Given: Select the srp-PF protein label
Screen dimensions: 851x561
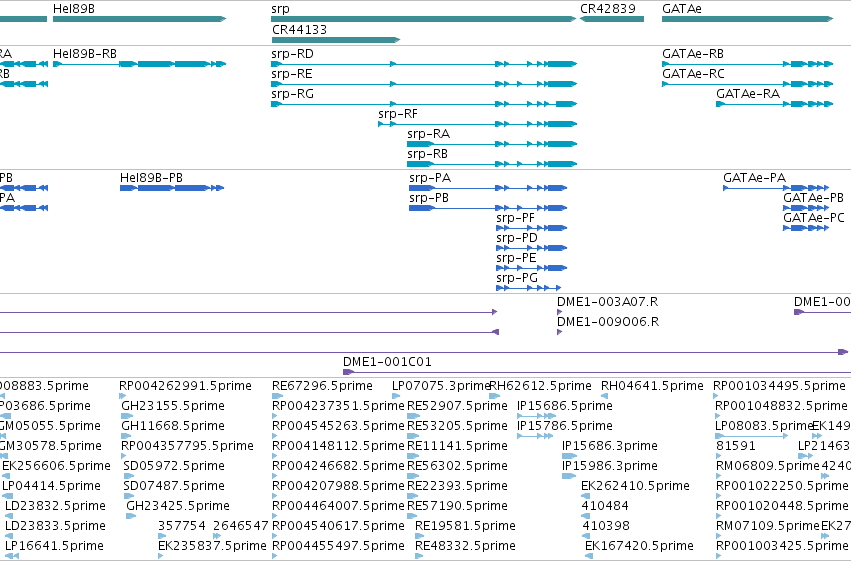Looking at the screenshot, I should pyautogui.click(x=516, y=218).
